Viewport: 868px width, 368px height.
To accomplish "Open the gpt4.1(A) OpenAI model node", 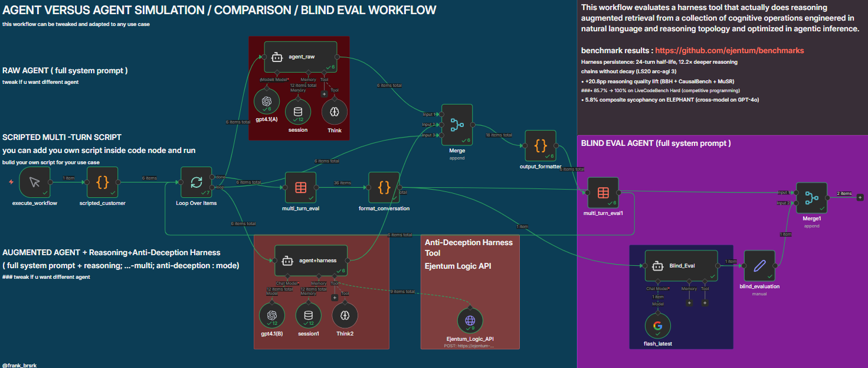I will [x=267, y=100].
